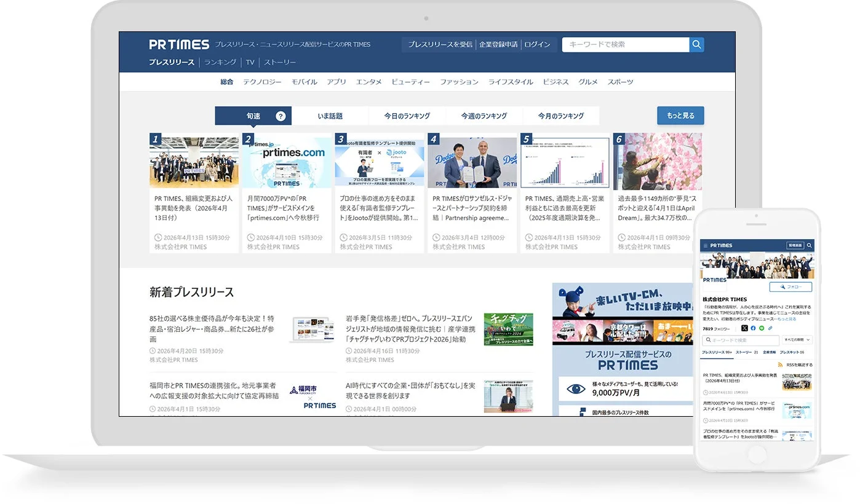Select プレスリリース in header navigation
Image resolution: width=860 pixels, height=504 pixels.
[172, 62]
